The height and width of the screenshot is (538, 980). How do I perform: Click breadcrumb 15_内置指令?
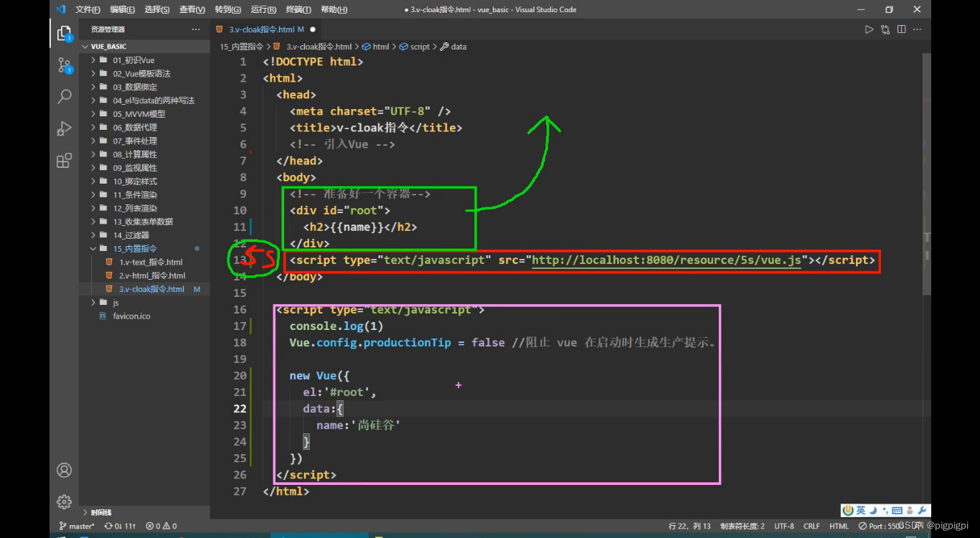pos(241,47)
